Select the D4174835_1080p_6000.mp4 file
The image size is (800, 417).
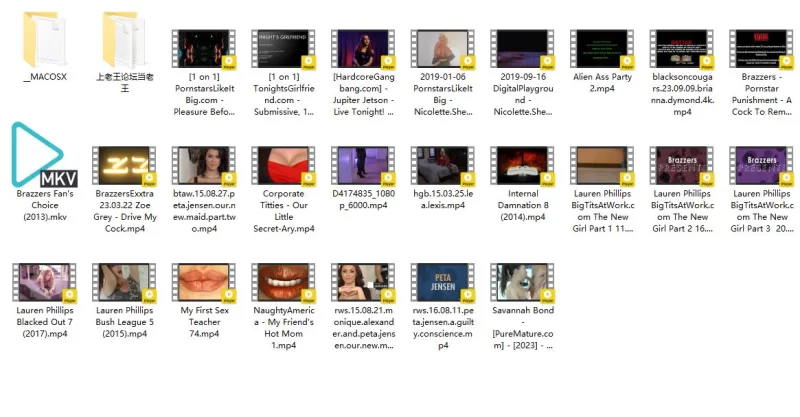tap(363, 166)
